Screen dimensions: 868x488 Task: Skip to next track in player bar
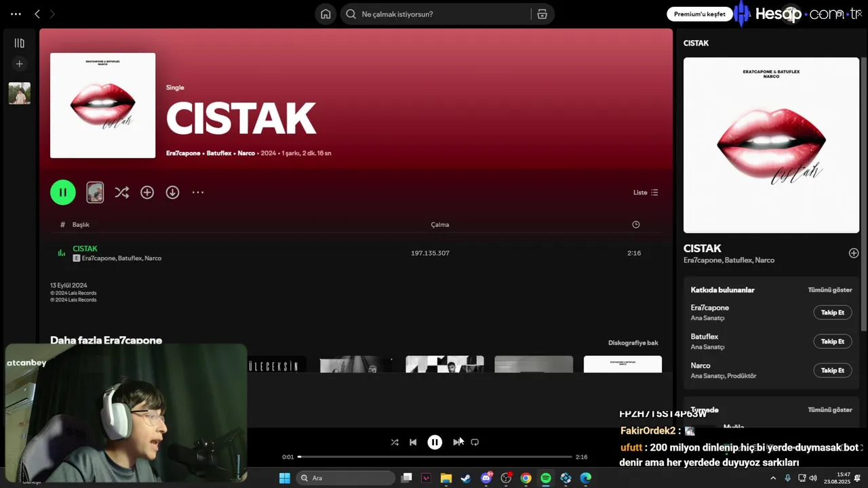(457, 442)
